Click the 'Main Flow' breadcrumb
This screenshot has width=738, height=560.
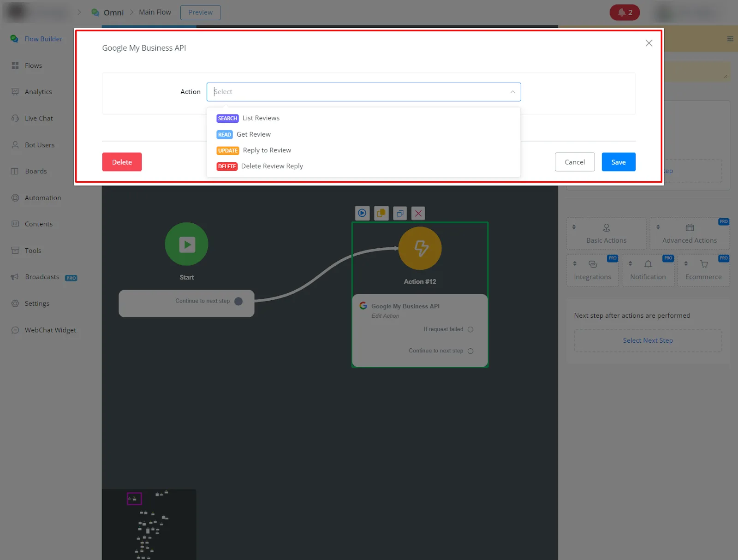pos(155,12)
